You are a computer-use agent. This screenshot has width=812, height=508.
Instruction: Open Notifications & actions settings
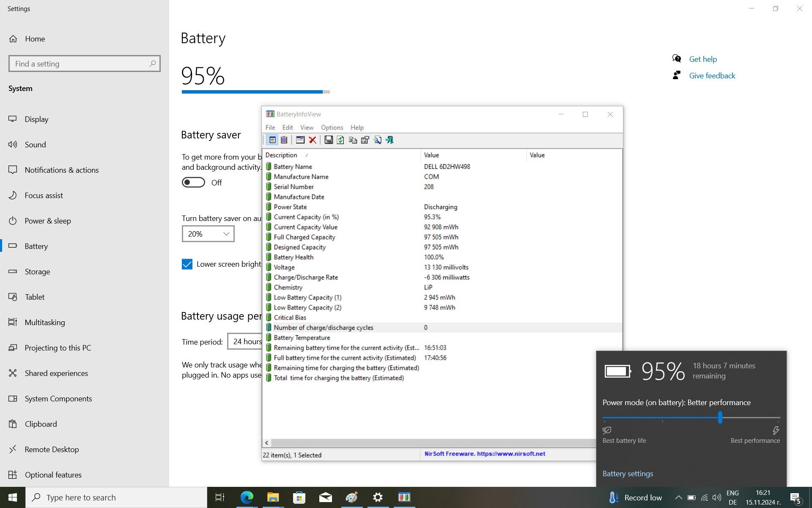(x=85, y=170)
